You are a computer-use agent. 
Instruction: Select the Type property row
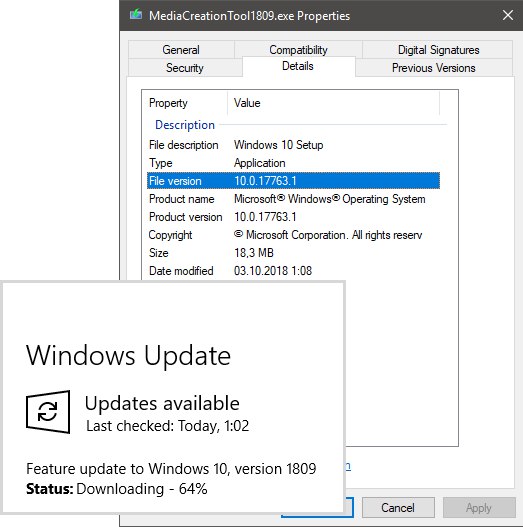[x=293, y=163]
